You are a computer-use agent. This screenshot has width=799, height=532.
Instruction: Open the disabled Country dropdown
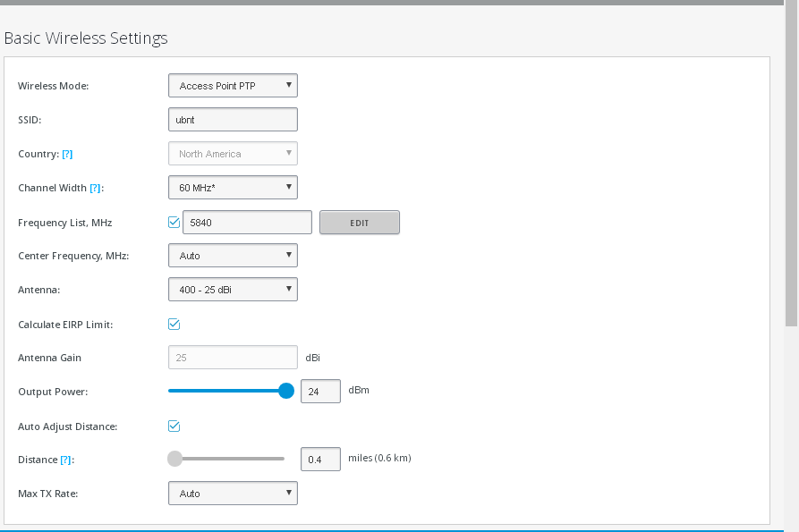pos(233,154)
